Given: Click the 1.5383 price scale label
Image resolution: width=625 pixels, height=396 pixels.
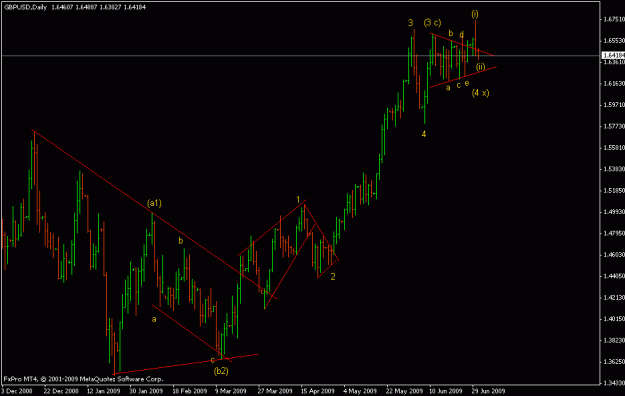Looking at the screenshot, I should 614,169.
